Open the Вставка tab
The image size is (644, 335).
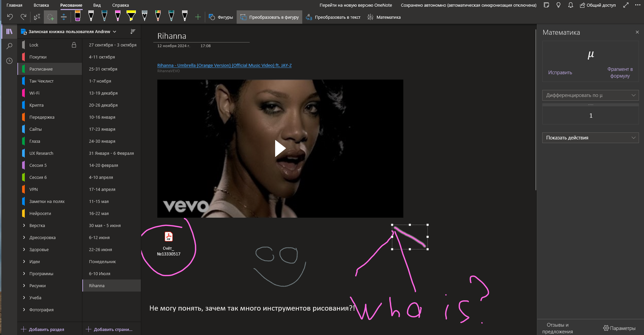pos(41,5)
